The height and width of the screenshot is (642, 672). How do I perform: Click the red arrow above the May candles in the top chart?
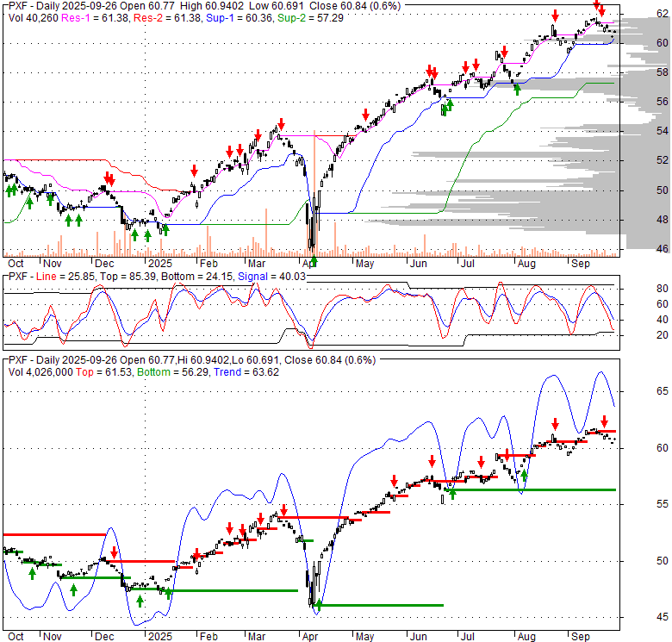tap(365, 115)
